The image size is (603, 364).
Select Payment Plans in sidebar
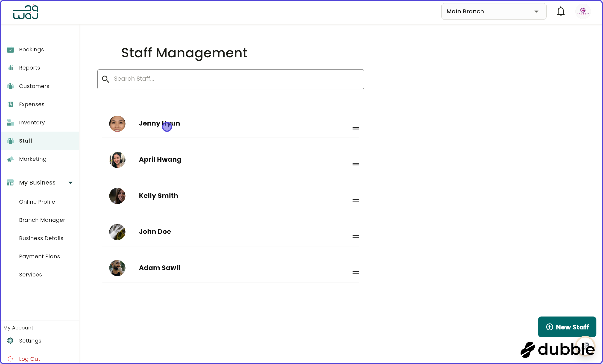[39, 256]
